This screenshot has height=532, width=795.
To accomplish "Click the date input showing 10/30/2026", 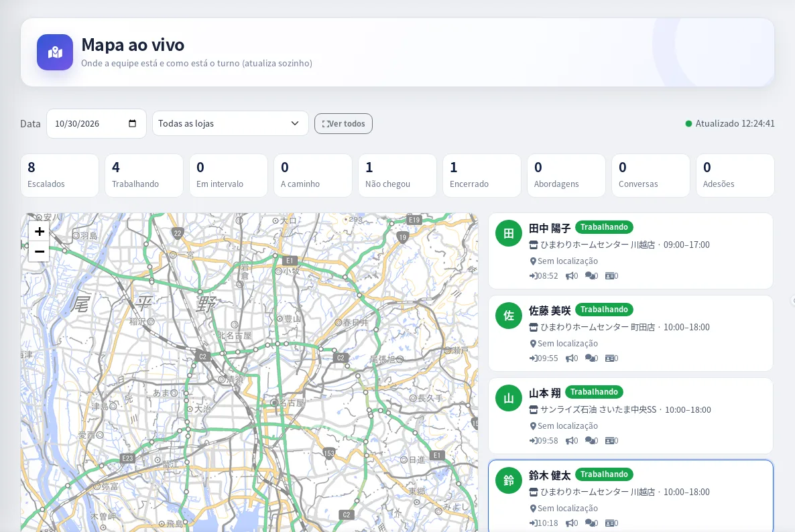I will (97, 124).
